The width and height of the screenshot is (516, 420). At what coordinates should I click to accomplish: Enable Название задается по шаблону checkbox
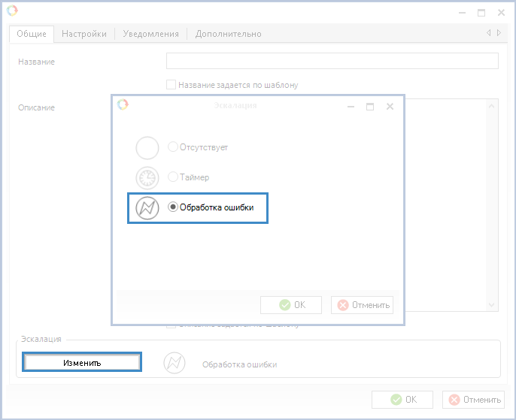click(x=171, y=85)
